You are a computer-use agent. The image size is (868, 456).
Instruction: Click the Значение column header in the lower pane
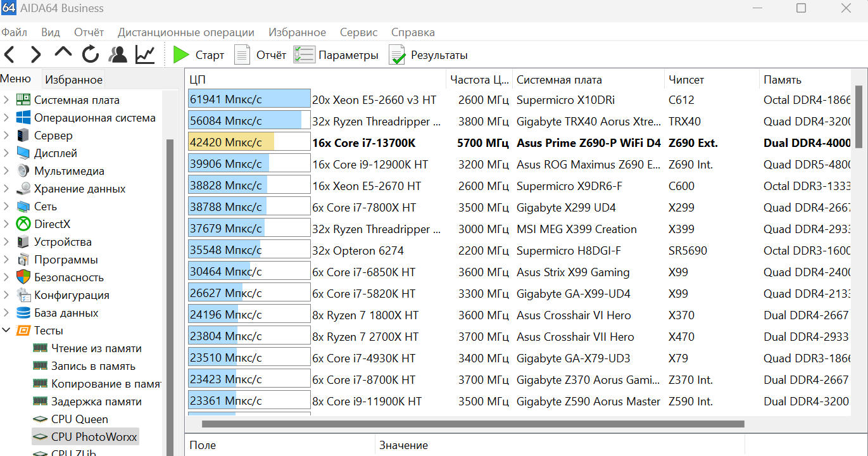point(560,445)
